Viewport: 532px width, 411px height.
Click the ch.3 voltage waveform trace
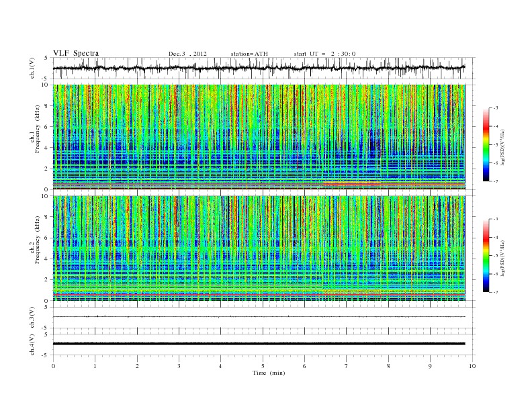tap(259, 317)
